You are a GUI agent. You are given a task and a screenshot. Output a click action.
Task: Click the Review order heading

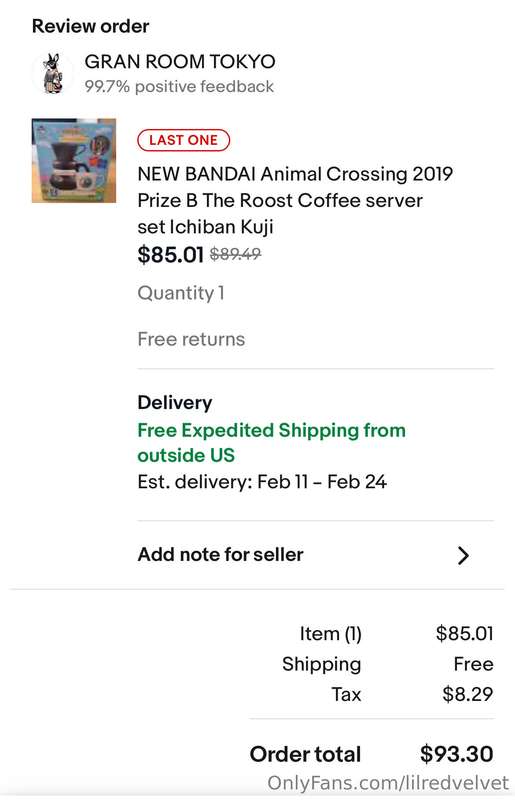pos(90,26)
